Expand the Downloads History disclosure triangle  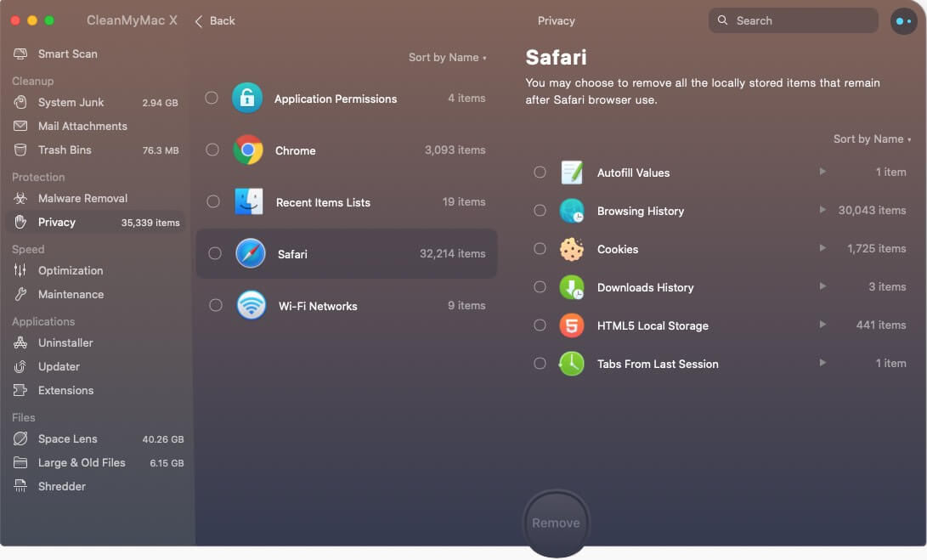click(822, 286)
